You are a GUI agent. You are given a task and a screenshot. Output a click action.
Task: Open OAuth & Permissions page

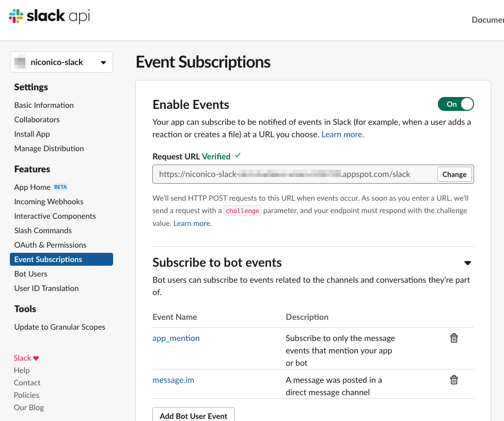point(51,245)
